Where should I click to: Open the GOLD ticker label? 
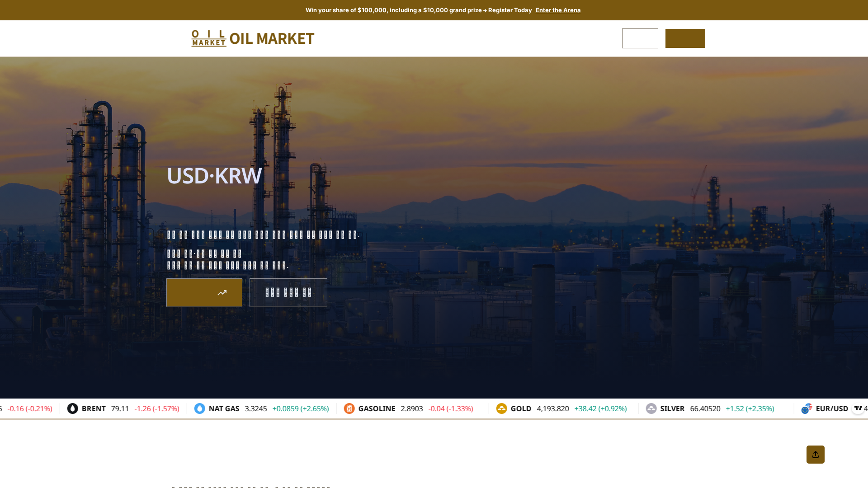521,408
